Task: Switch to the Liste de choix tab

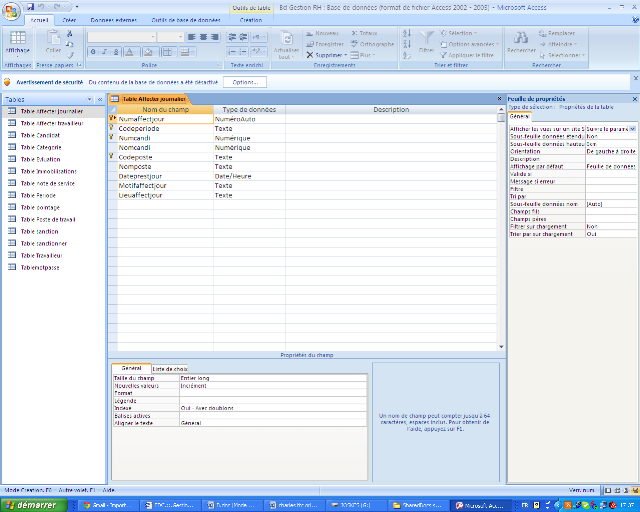Action: pyautogui.click(x=169, y=369)
